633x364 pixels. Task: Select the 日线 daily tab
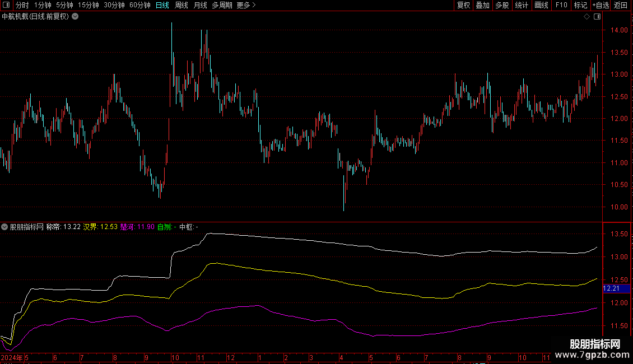click(162, 5)
